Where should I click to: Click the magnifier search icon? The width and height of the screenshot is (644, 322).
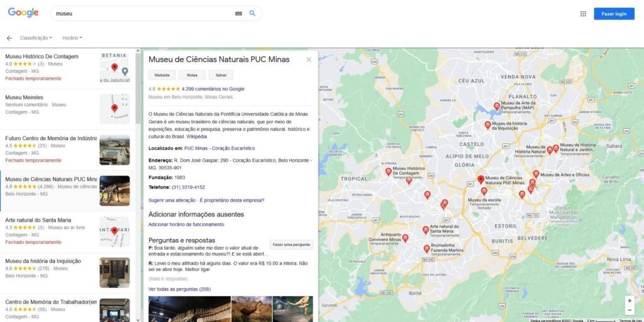pyautogui.click(x=252, y=13)
